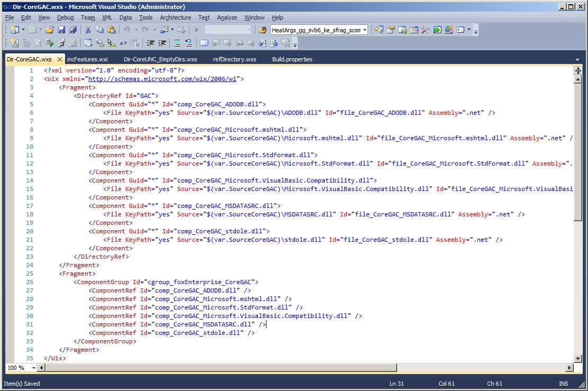
Task: Show the open documents list dropdown
Action: coord(577,60)
